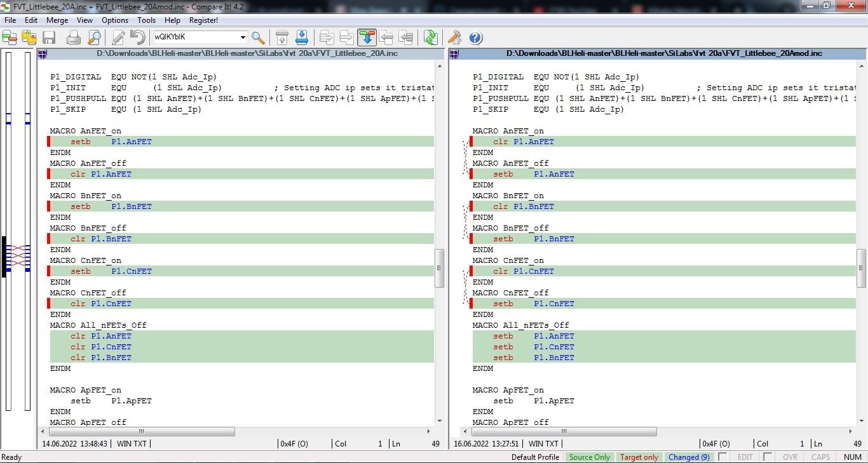Click the Print toolbar icon

tap(74, 37)
